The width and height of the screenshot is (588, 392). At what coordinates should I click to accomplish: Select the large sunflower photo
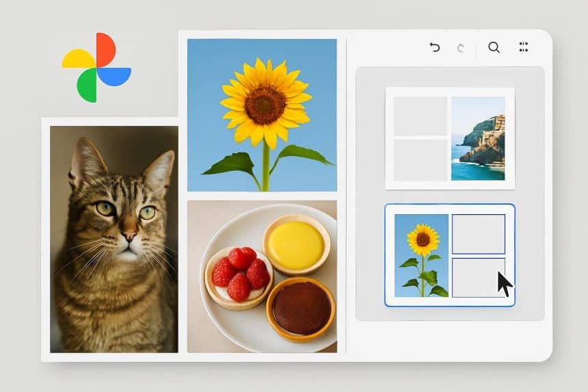click(262, 115)
